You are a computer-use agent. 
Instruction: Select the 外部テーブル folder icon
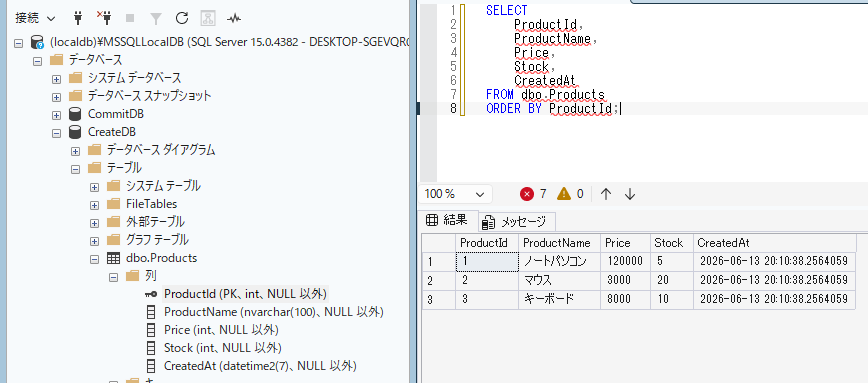point(113,222)
